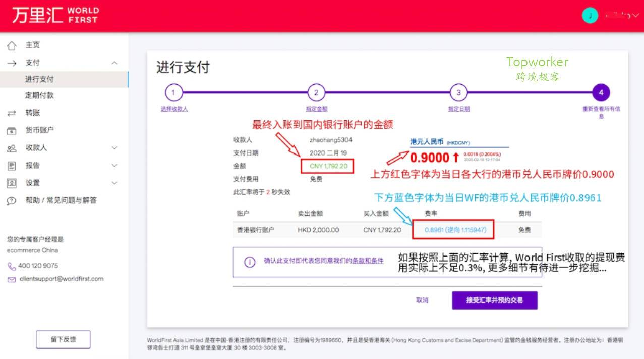Click 接受汇率并预约交易 button
Screen dimensions: 644x359
pyautogui.click(x=495, y=300)
